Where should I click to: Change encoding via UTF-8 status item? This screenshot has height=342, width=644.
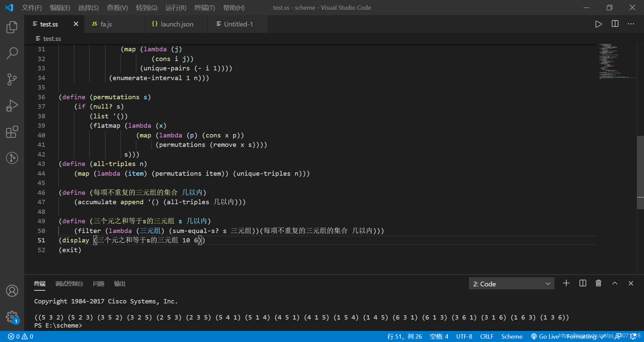(x=464, y=336)
